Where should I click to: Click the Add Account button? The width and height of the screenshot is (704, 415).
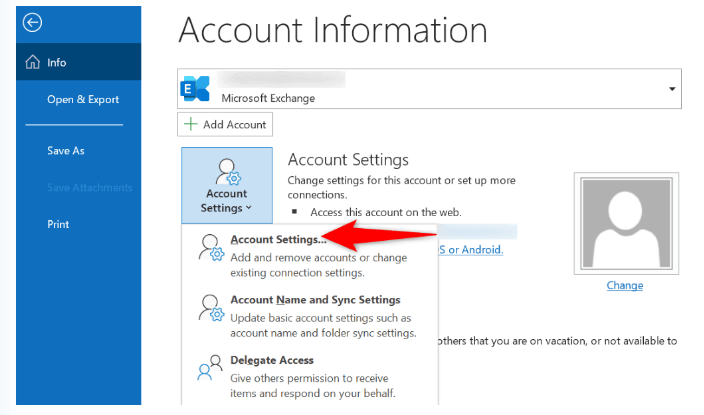(x=225, y=124)
